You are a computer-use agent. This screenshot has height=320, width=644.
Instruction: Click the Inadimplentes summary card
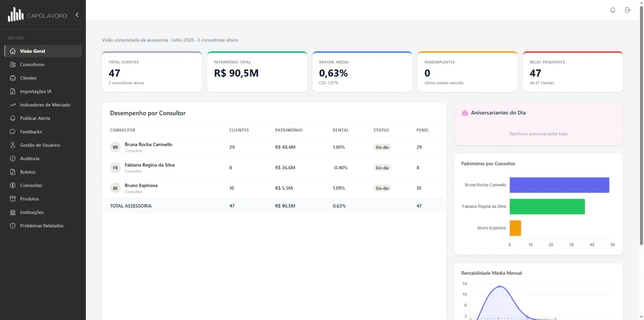click(467, 72)
